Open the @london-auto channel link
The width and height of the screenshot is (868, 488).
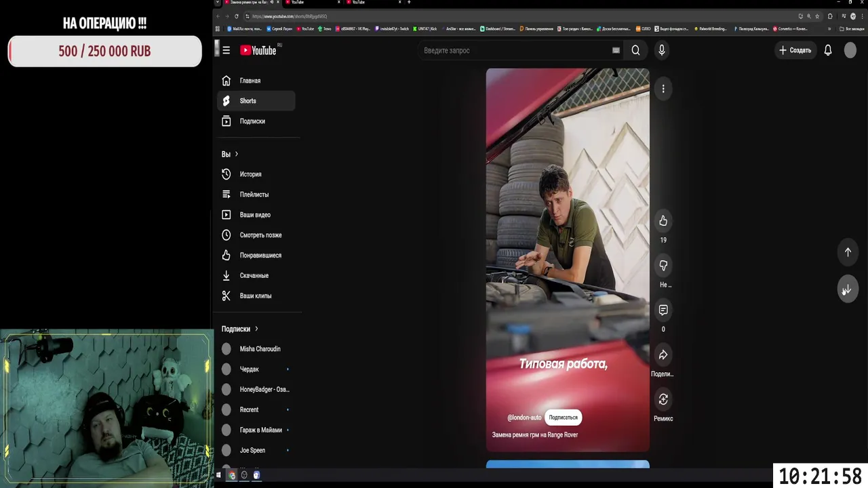(x=524, y=418)
